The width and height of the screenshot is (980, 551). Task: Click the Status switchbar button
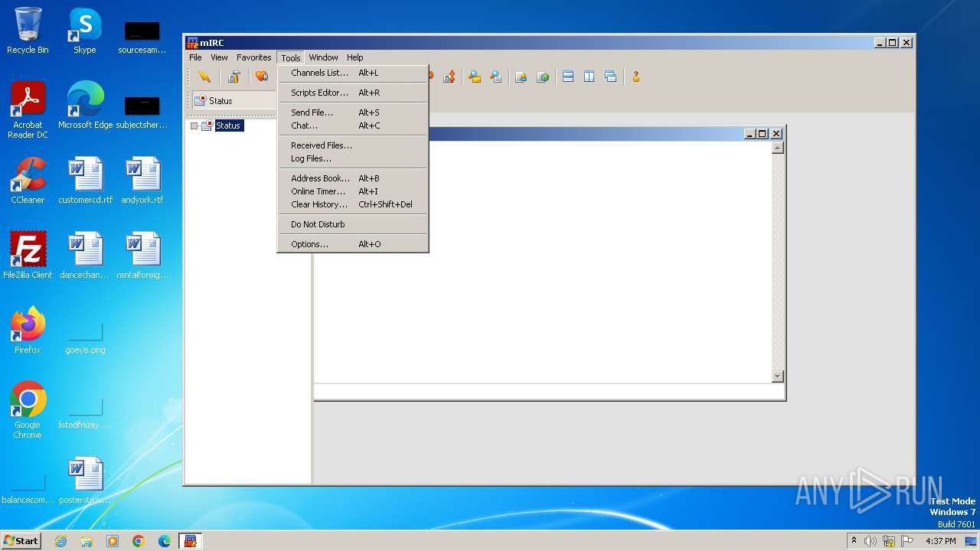point(234,100)
